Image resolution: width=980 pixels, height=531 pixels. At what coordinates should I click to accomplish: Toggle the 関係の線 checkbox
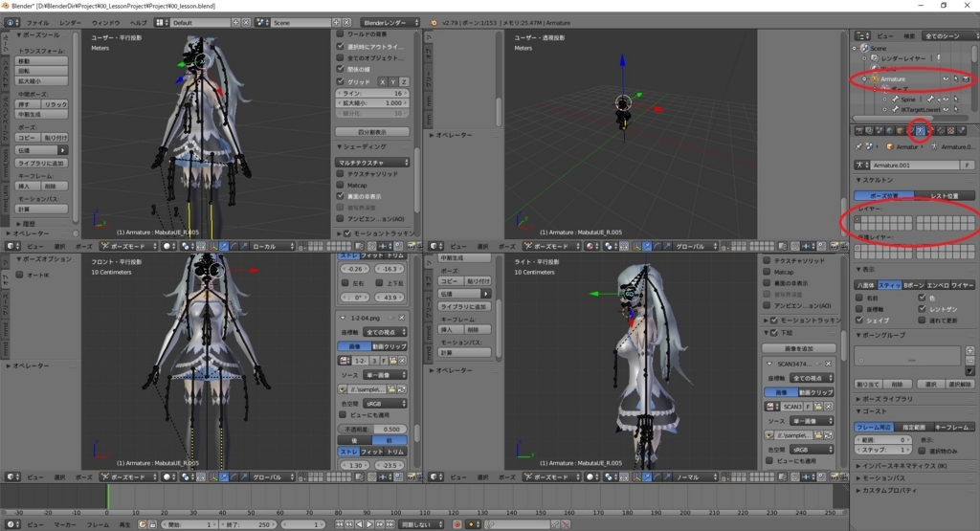point(340,69)
